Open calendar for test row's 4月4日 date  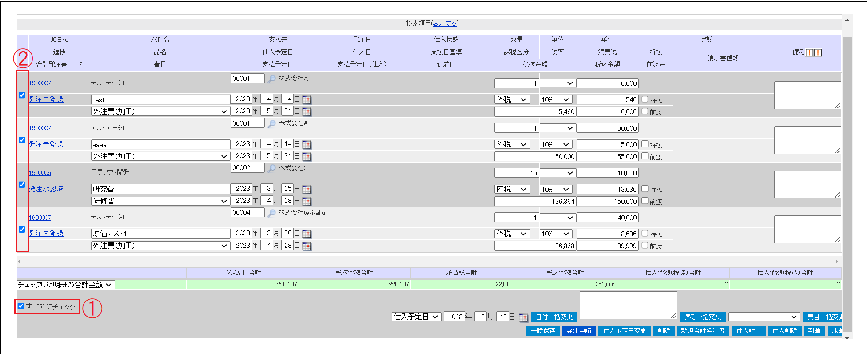pyautogui.click(x=307, y=99)
